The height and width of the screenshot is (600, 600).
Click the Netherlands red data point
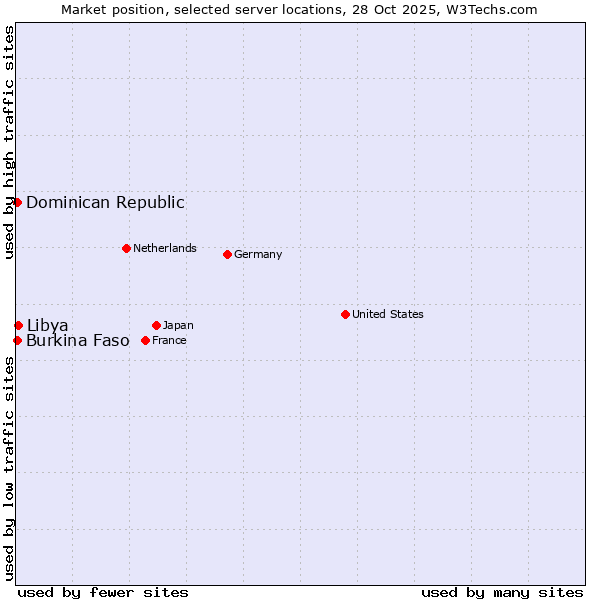click(126, 248)
